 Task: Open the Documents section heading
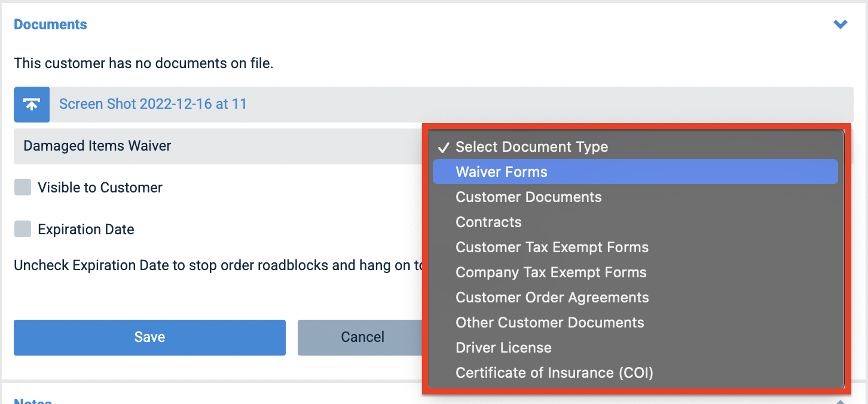pos(50,25)
